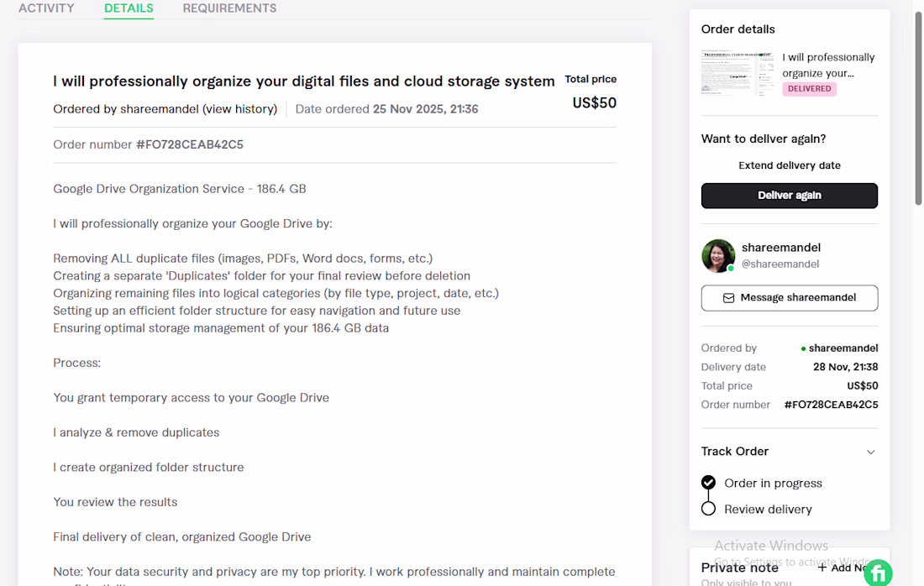This screenshot has height=586, width=924.
Task: Click the Track Order section title
Action: (734, 451)
